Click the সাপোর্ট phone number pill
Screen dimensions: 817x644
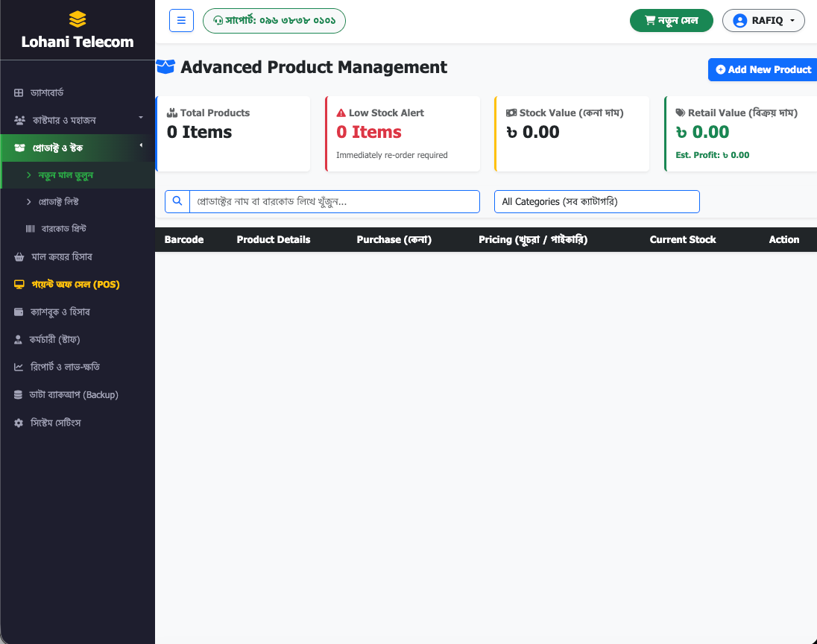[x=274, y=21]
